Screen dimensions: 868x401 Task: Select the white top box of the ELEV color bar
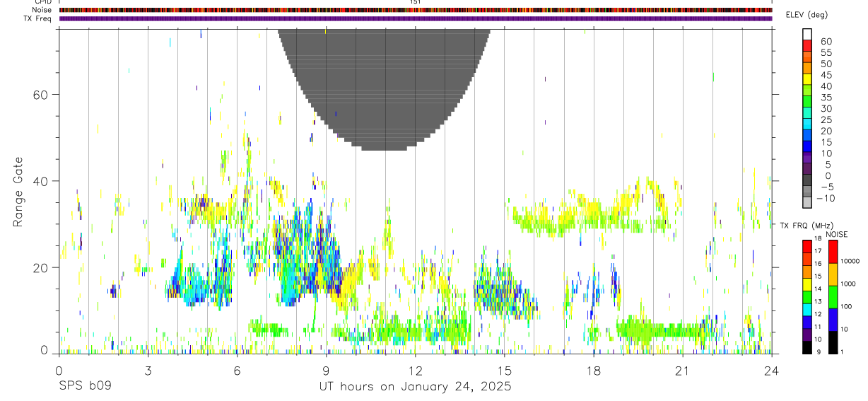[x=807, y=35]
